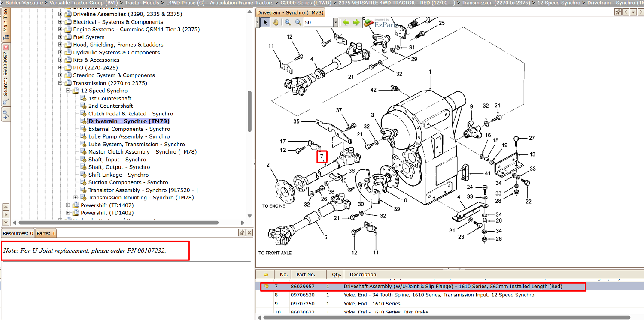Switch to Search: 86029957 side tab
Image resolution: width=644 pixels, height=320 pixels.
click(x=6, y=74)
